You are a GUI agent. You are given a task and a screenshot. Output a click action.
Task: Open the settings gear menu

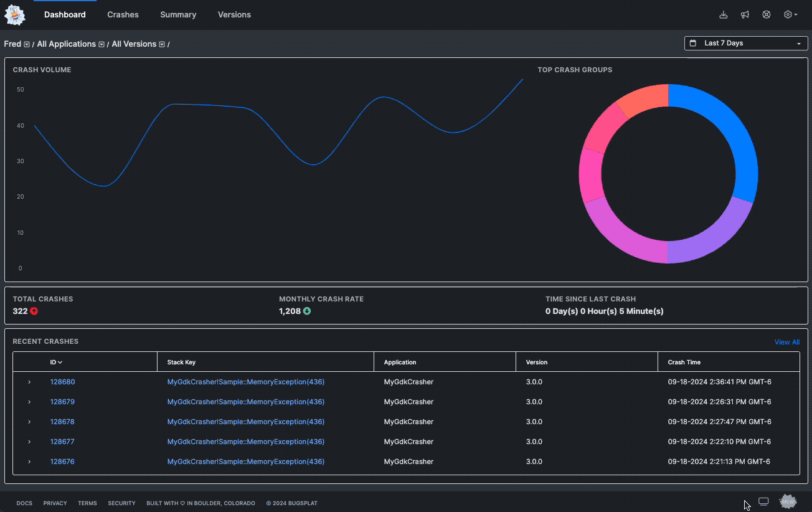point(788,14)
